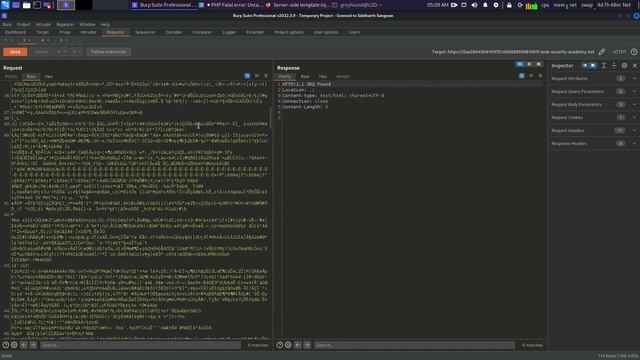Open response editor options menu icon
This screenshot has width=640, height=360.
click(x=540, y=76)
